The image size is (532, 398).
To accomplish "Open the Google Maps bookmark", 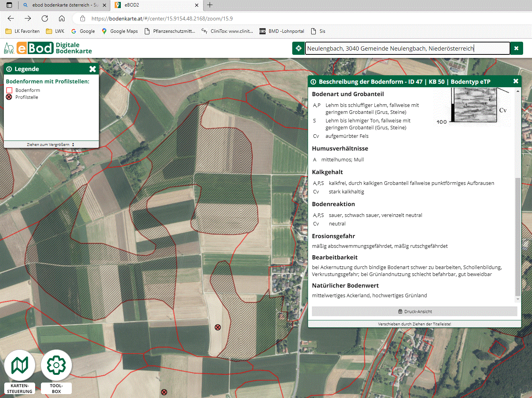I will [120, 31].
